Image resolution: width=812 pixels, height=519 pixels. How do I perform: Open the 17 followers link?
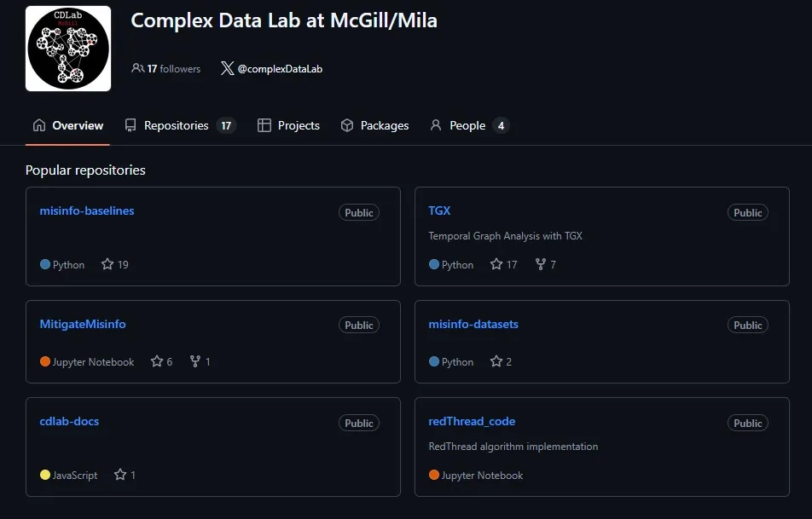pos(173,68)
